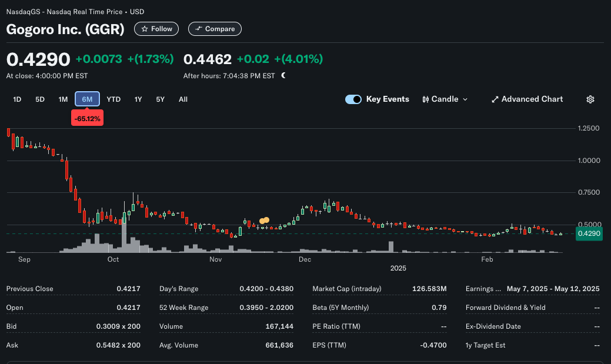Click the Beta (5Y Monthly) label
Screen dimensions: 611x364
[x=340, y=308]
